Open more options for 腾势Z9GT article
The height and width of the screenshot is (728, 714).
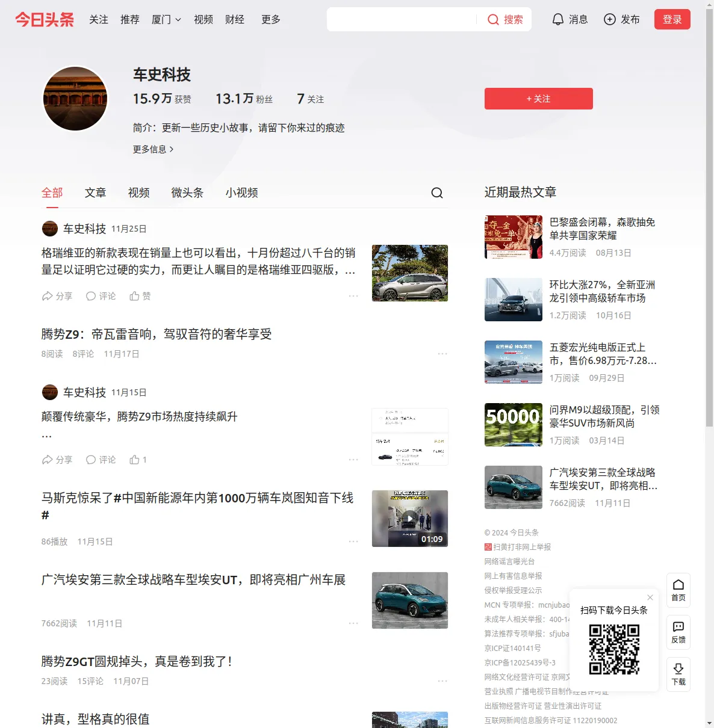point(442,681)
